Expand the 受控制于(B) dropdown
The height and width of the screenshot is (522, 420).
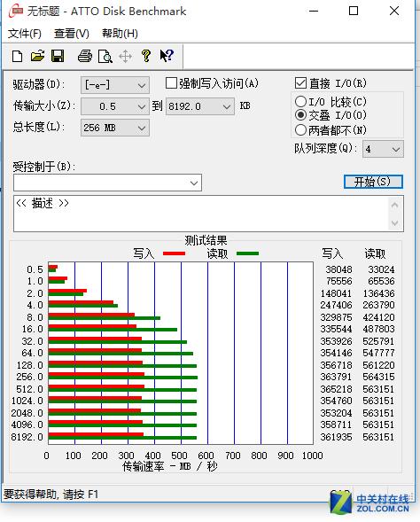point(194,183)
